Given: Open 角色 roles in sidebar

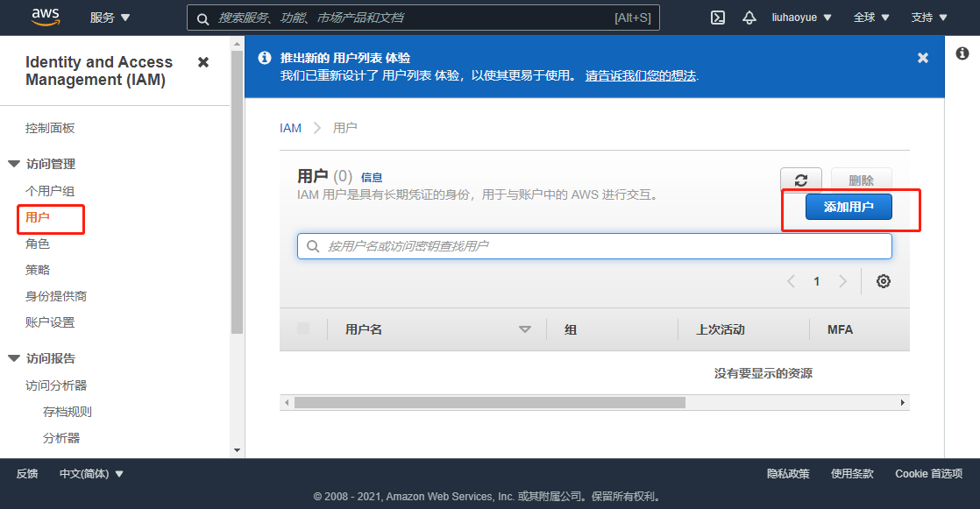Looking at the screenshot, I should pos(38,244).
